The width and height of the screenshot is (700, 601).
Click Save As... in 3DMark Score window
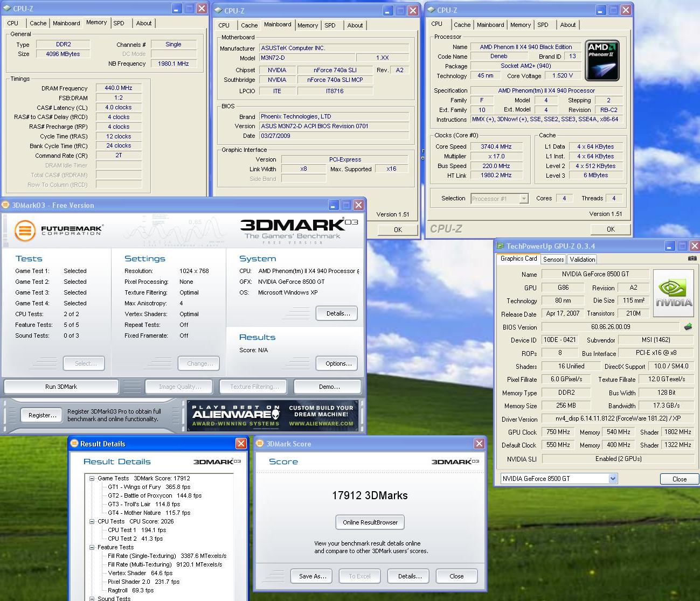[x=313, y=576]
